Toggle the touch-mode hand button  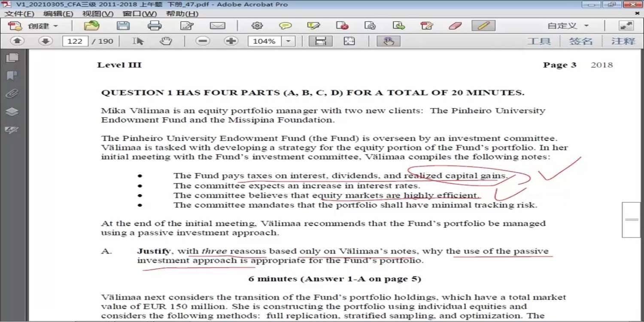click(389, 41)
